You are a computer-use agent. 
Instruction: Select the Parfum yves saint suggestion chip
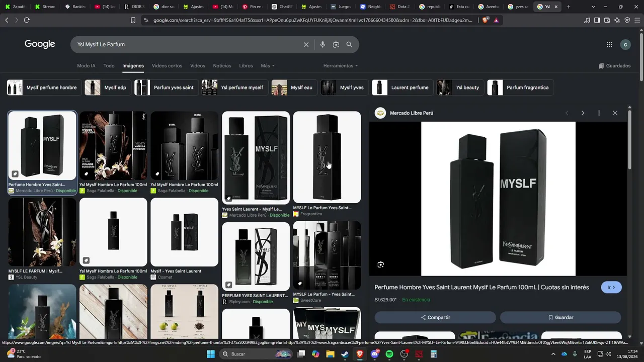coord(166,87)
